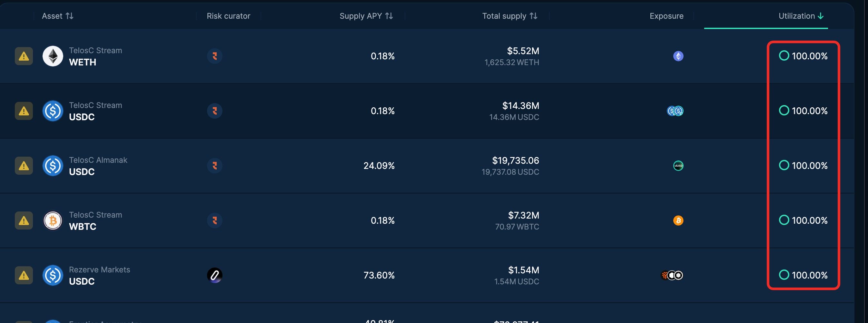Click $14.36M total supply value

520,106
